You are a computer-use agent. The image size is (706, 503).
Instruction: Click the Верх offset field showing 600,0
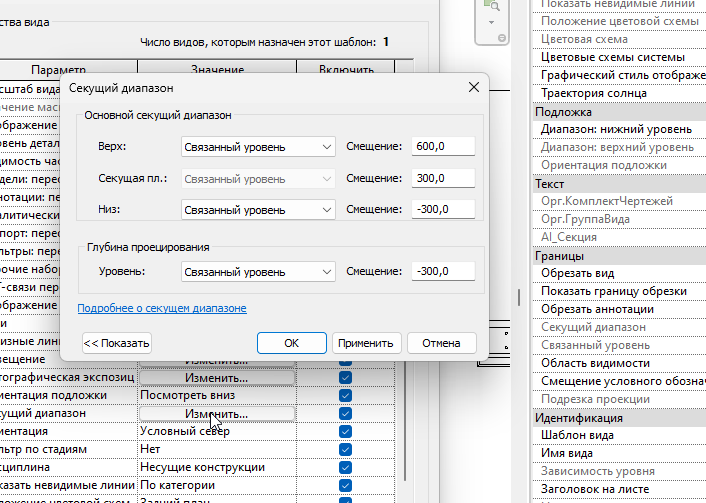tap(443, 146)
